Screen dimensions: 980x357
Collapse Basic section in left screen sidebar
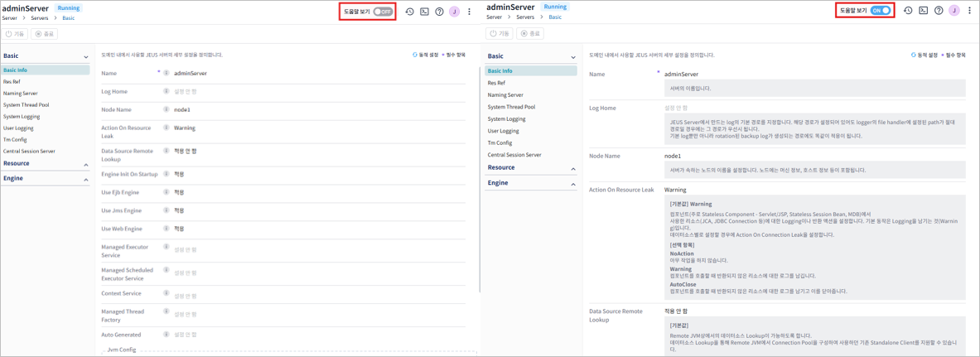85,57
